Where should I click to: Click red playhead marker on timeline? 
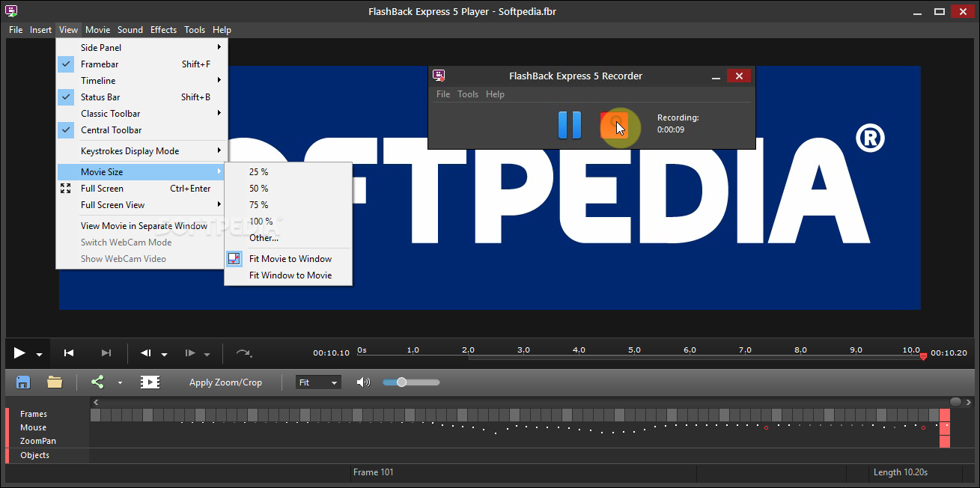tap(923, 356)
